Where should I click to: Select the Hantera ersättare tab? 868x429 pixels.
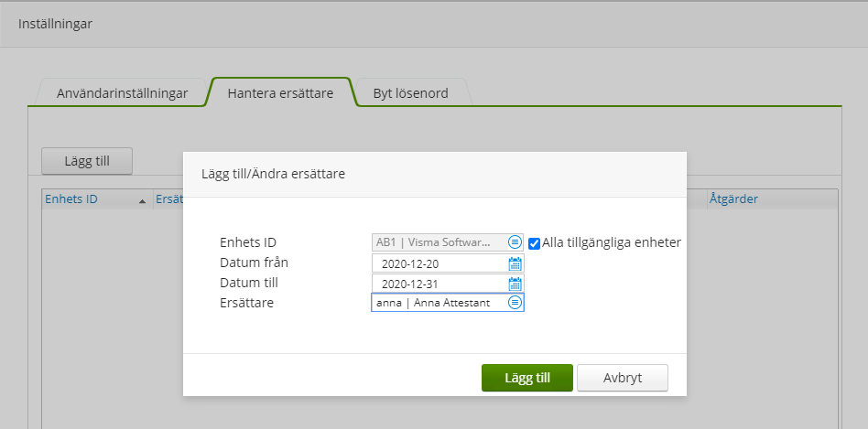click(x=279, y=93)
